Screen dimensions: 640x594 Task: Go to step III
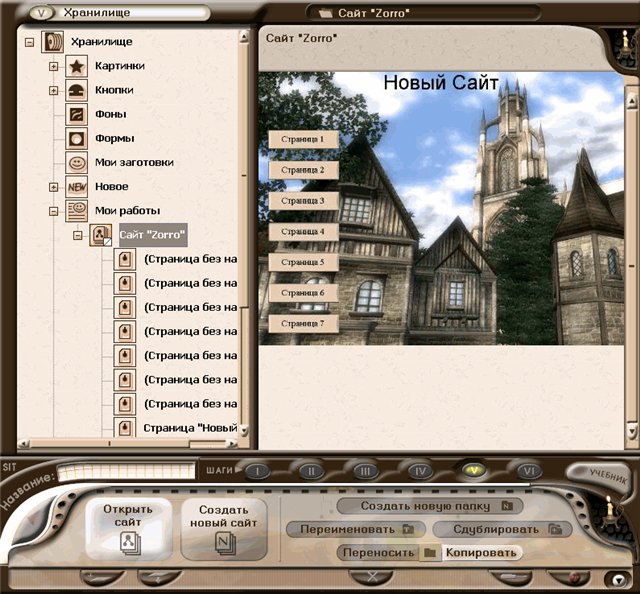point(365,472)
